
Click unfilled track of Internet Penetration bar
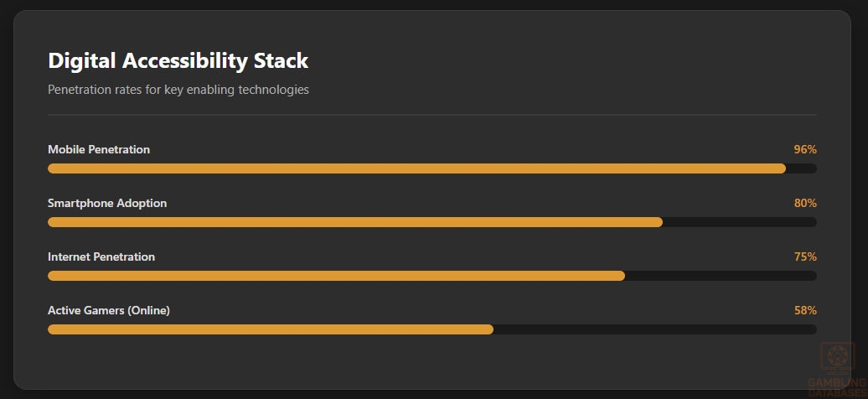click(x=721, y=276)
